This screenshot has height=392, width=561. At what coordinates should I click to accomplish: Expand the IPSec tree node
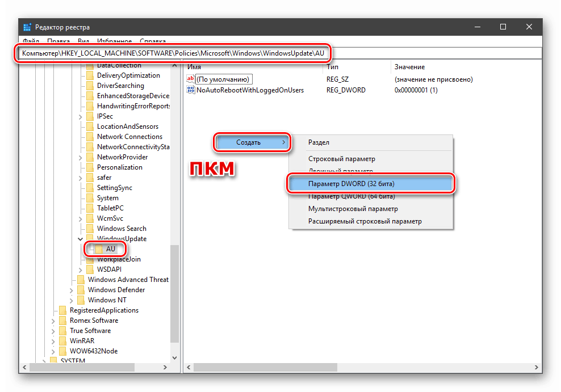(x=81, y=117)
